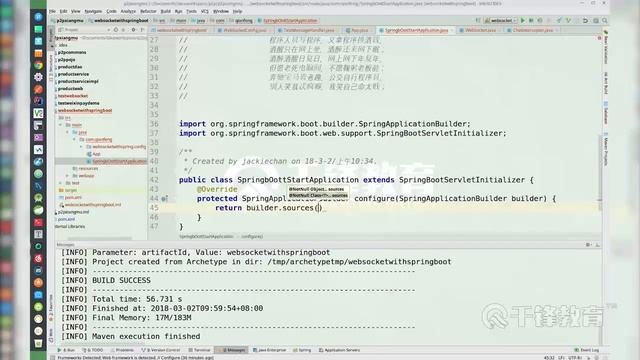Select testweixinpaydemo in project tree
The image size is (640, 360).
78,103
